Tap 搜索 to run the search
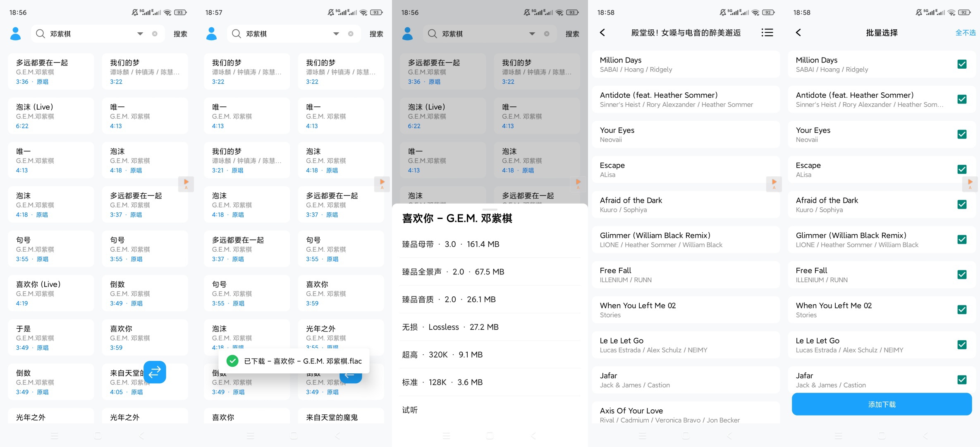Viewport: 980px width, 447px height. (x=180, y=34)
